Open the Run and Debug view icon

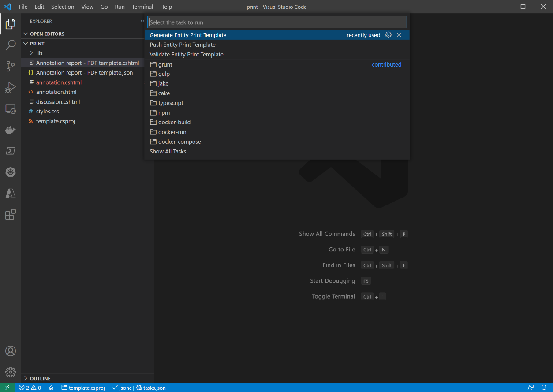click(11, 87)
